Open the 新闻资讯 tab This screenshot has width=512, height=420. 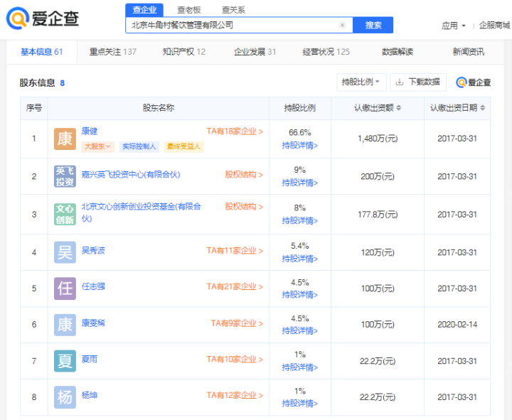pyautogui.click(x=469, y=52)
